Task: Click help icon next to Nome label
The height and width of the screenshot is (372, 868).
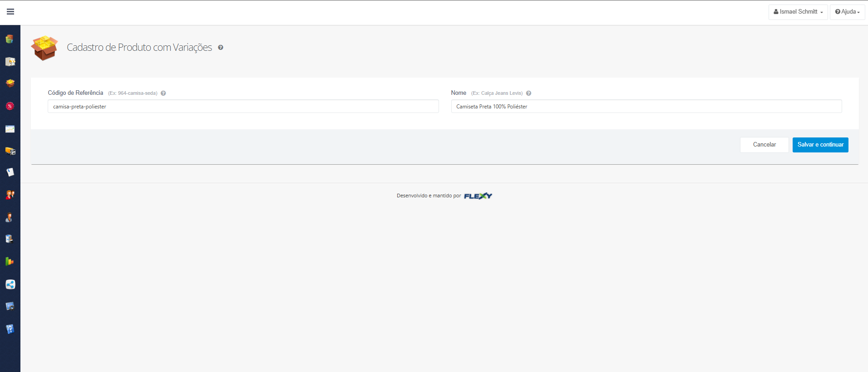Action: pos(528,93)
